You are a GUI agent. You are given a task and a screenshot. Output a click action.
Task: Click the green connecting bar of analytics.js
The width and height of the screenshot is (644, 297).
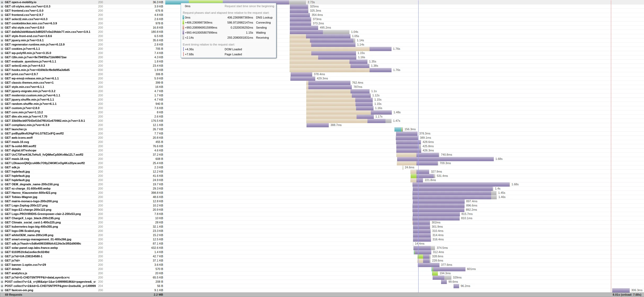[435, 273]
